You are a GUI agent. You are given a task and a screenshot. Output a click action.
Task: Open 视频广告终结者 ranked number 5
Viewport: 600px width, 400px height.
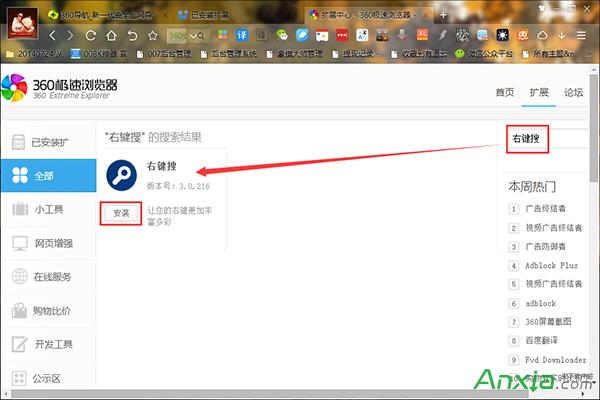point(554,284)
